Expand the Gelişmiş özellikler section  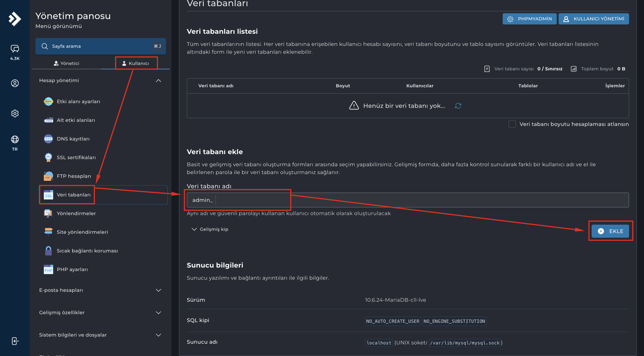pyautogui.click(x=158, y=313)
